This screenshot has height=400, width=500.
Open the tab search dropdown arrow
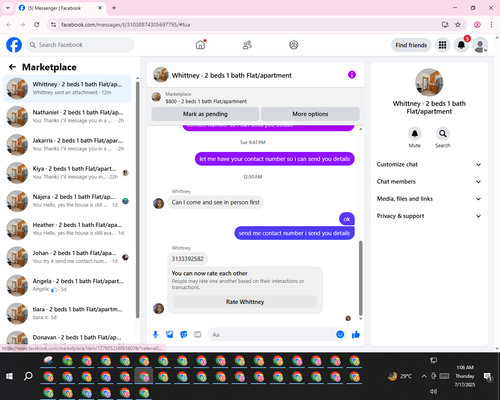(x=8, y=8)
